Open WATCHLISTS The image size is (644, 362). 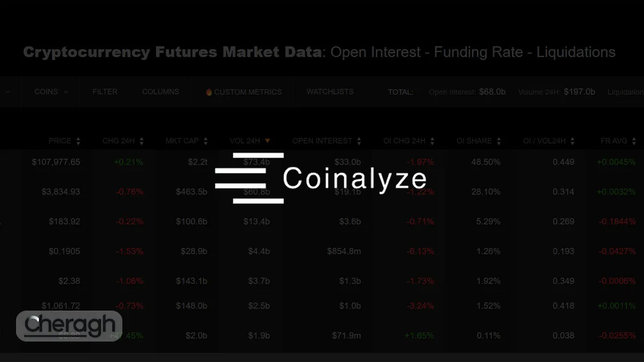(x=330, y=92)
